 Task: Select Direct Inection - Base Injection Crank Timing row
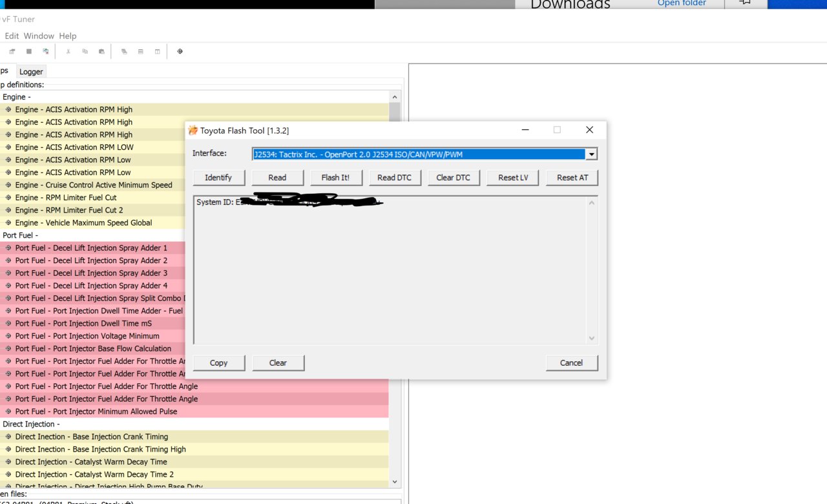[194, 437]
